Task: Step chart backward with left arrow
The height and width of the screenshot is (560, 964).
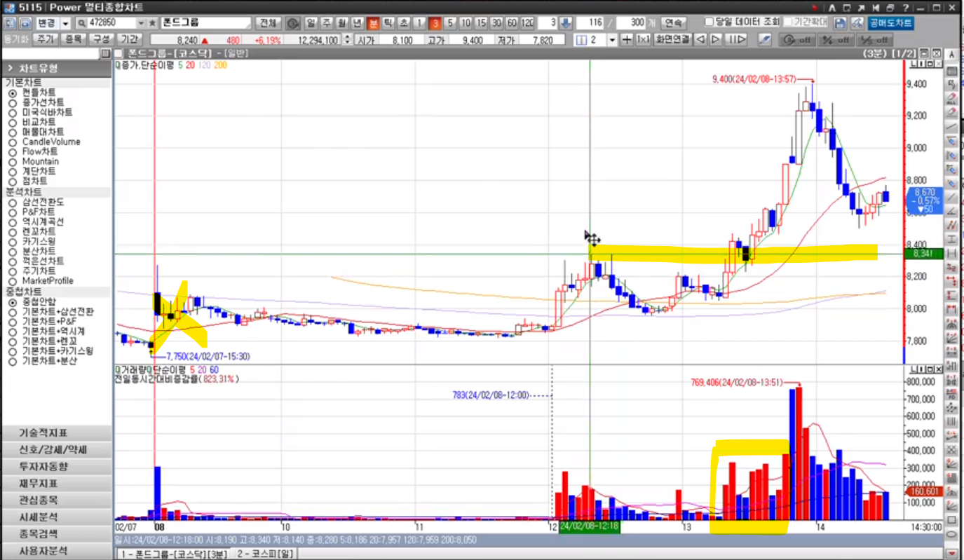Action: (x=700, y=40)
